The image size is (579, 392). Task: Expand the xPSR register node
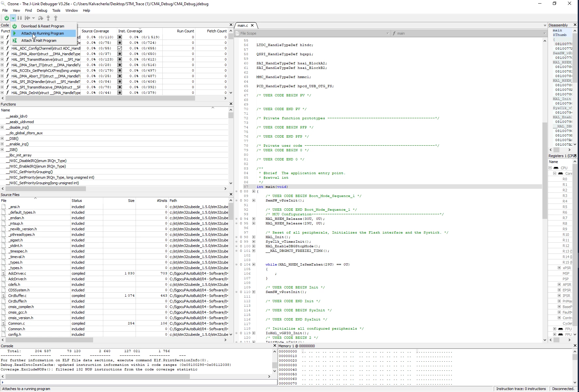coord(559,268)
